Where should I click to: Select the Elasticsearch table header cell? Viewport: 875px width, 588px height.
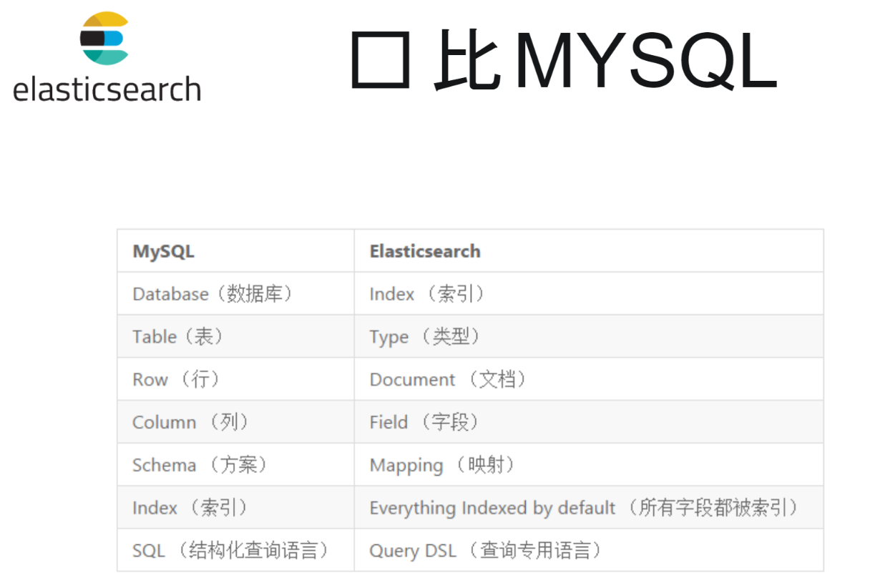coord(589,251)
